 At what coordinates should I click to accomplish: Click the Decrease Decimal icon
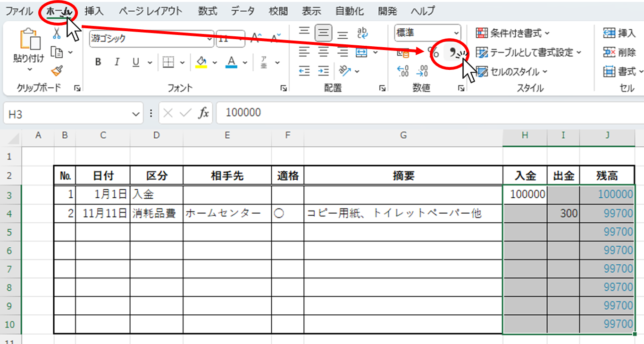tap(421, 71)
